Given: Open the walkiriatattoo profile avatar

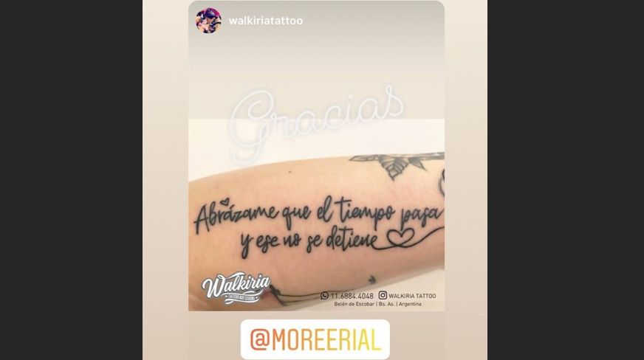Looking at the screenshot, I should click(208, 21).
